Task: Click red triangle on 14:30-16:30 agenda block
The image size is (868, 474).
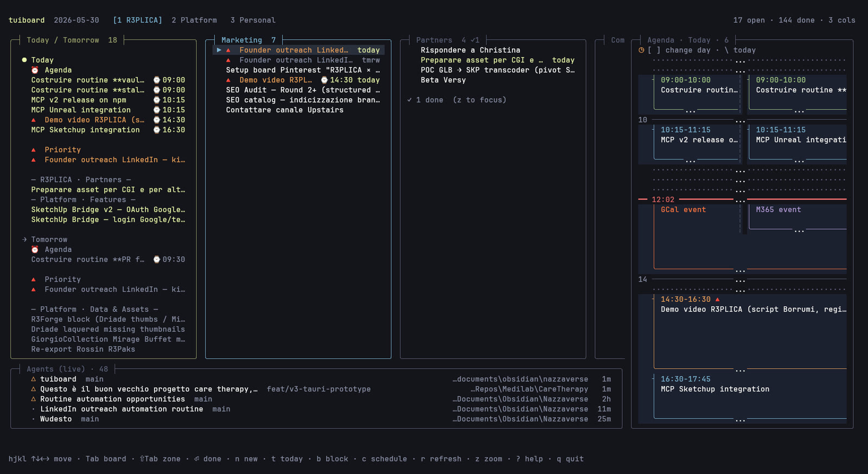Action: 718,299
